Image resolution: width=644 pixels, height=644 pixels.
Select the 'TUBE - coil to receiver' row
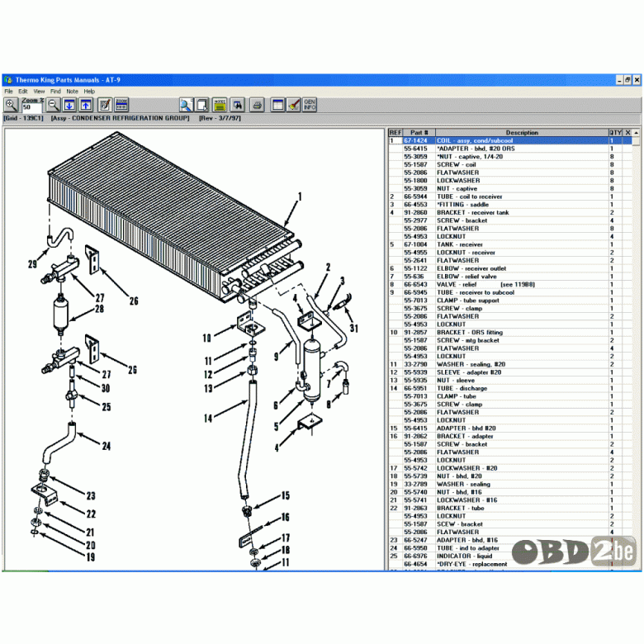click(510, 197)
